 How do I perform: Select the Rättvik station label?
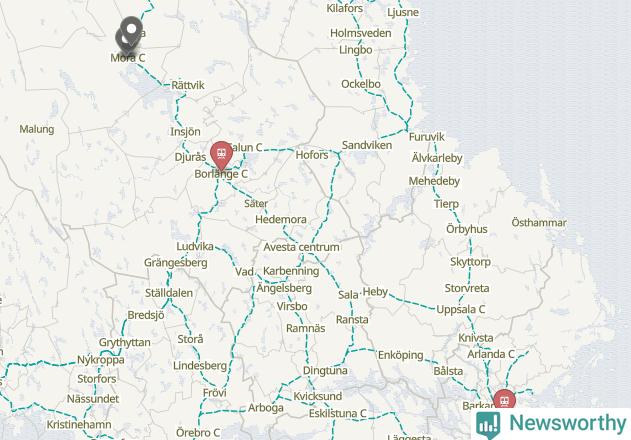point(188,85)
